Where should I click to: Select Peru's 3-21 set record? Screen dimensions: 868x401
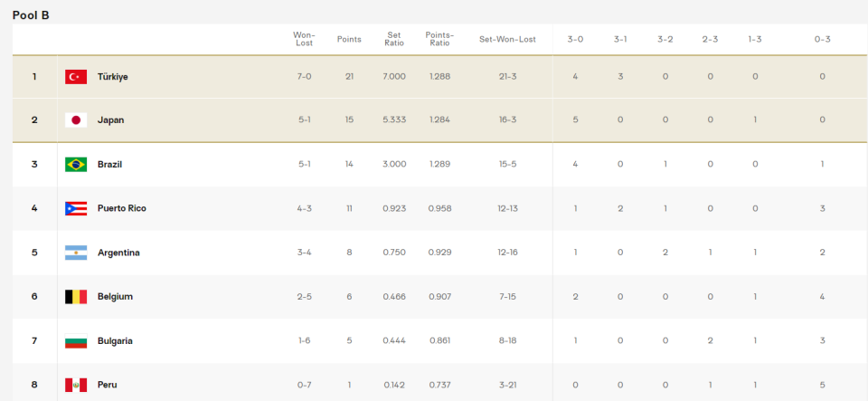[x=507, y=385]
